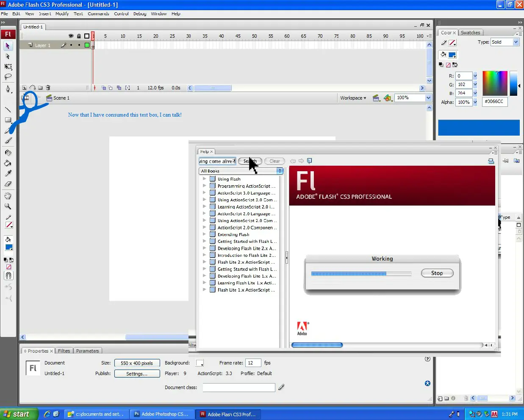Click Help back arrow
This screenshot has width=524, height=420.
(x=293, y=161)
